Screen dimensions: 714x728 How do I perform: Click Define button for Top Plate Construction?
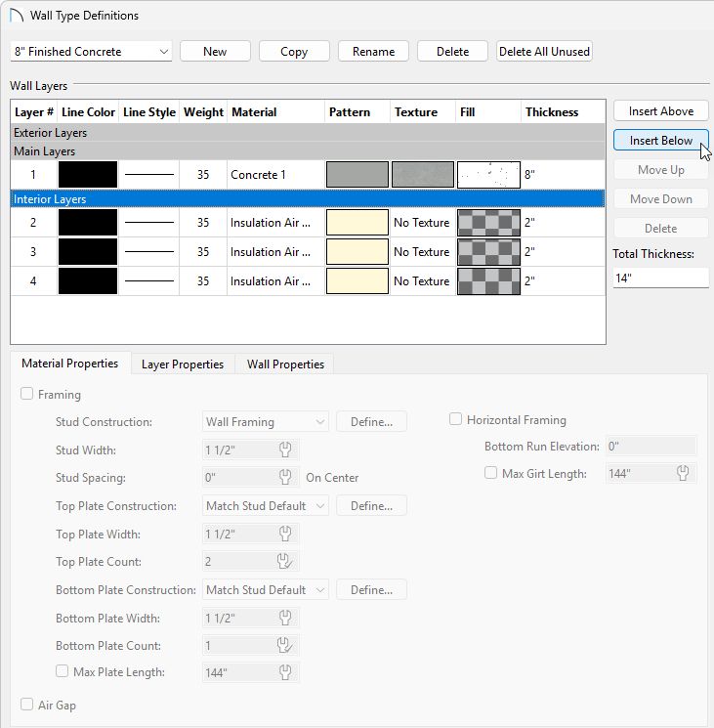(x=371, y=505)
